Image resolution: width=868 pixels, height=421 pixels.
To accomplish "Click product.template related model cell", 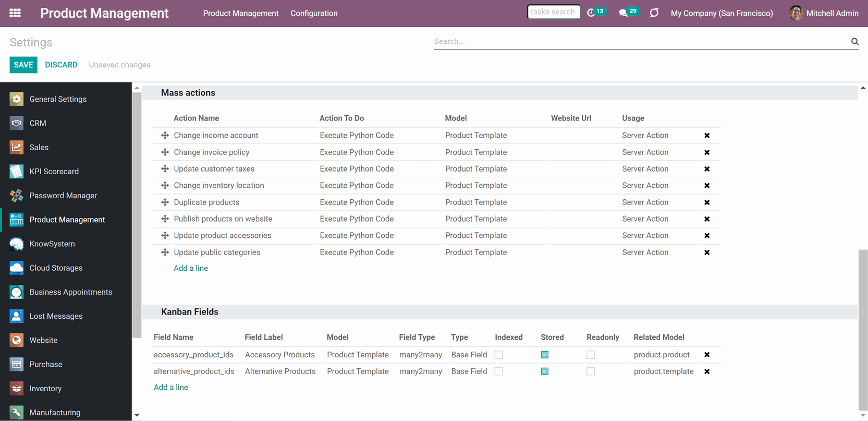I will tap(664, 371).
